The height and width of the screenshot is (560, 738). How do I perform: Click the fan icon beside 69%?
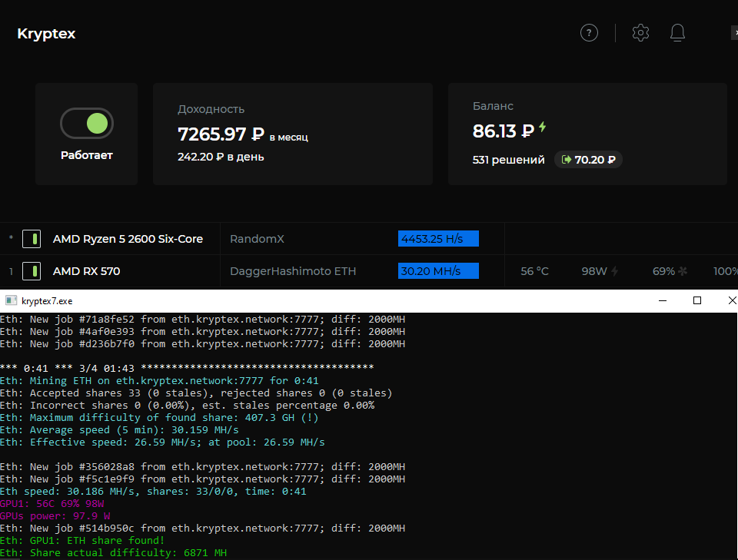pyautogui.click(x=683, y=271)
